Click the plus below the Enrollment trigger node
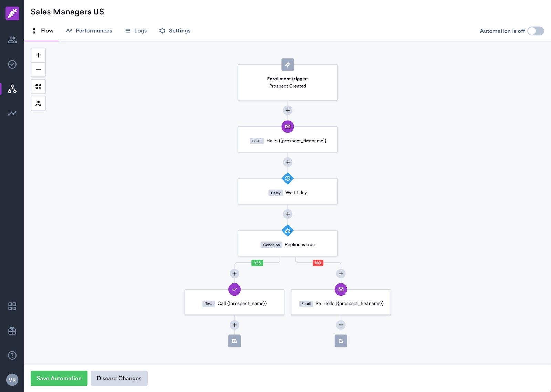The image size is (551, 392). click(288, 110)
